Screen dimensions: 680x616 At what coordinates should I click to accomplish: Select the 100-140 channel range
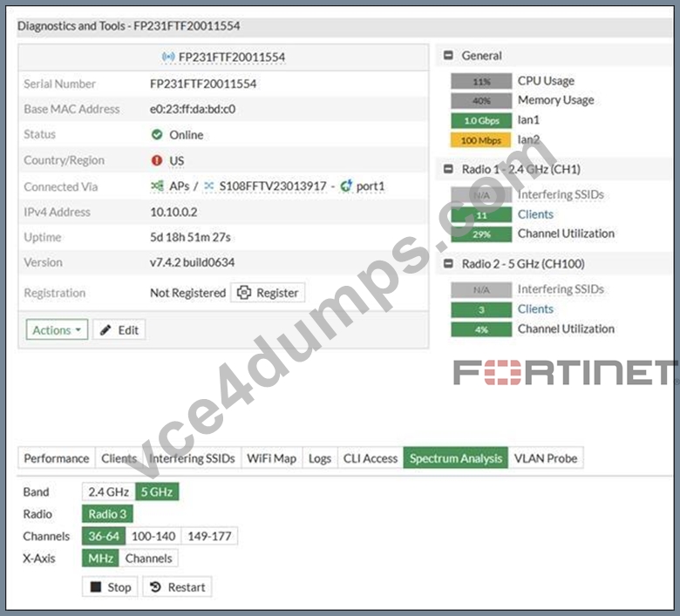(x=153, y=536)
